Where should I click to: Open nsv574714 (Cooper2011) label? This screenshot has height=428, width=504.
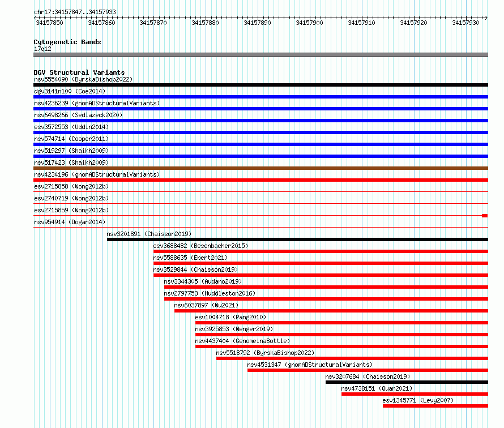click(71, 139)
